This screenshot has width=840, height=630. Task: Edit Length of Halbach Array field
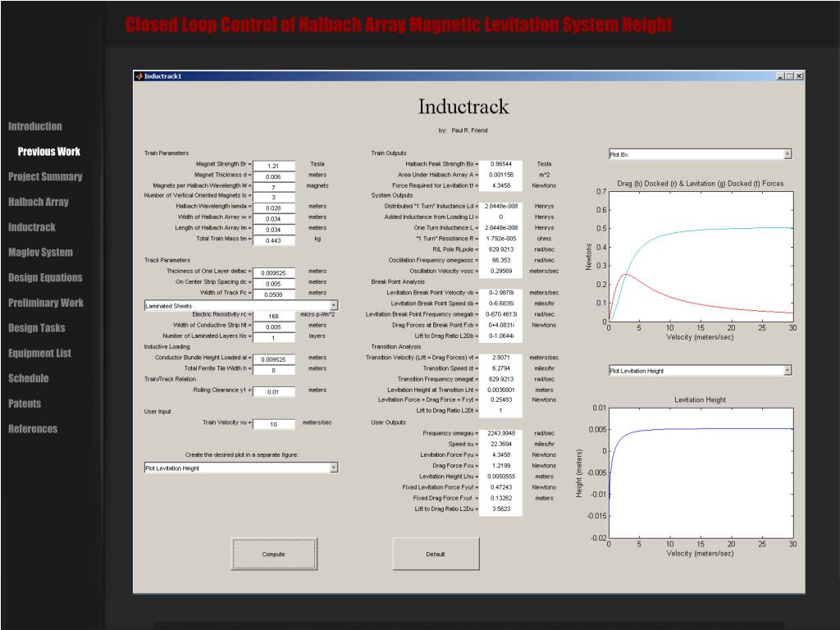click(x=274, y=230)
